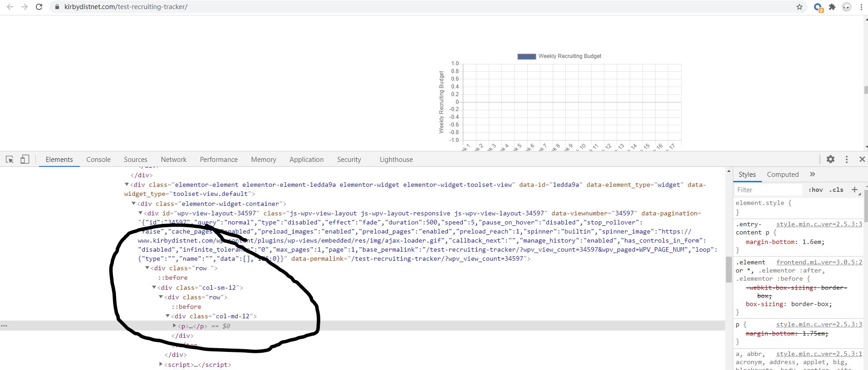Collapse the inner div class row node
The height and width of the screenshot is (370, 868).
[x=161, y=297]
